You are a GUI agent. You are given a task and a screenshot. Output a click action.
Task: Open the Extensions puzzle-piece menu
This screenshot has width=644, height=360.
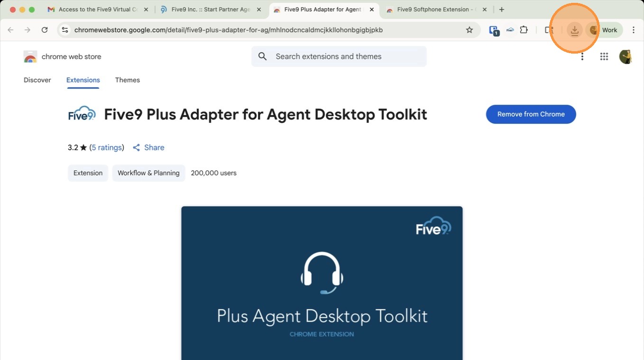[x=524, y=30]
